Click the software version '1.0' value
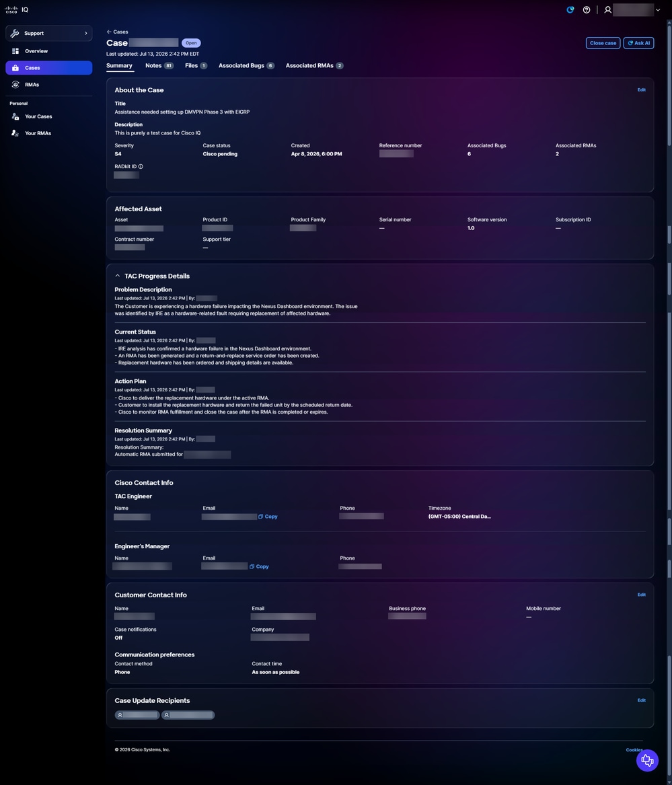672x785 pixels. click(471, 228)
